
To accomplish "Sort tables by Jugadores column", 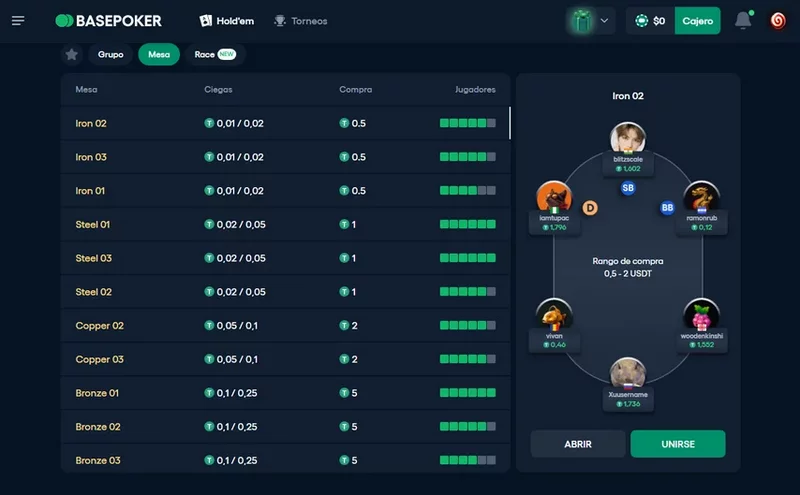I will click(x=475, y=90).
